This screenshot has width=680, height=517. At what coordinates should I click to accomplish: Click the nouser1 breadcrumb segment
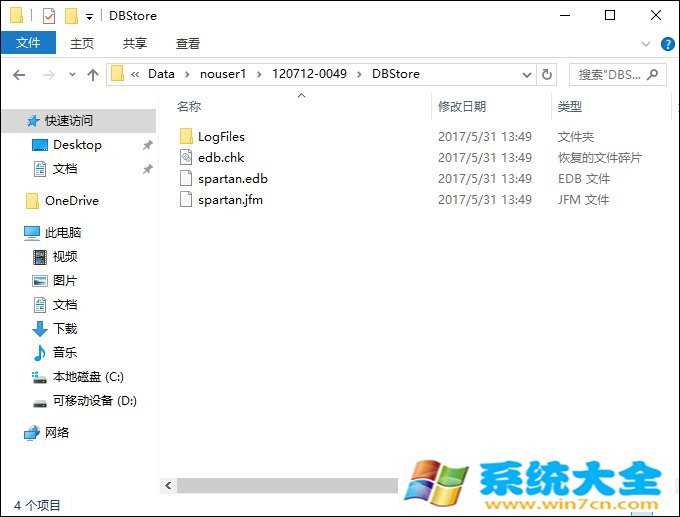pos(223,74)
